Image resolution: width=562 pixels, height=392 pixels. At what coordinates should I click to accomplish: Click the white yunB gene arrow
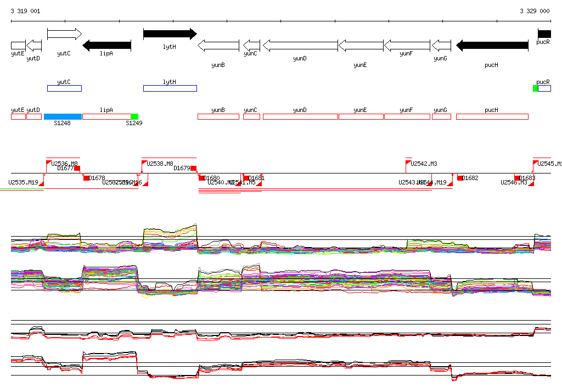[x=218, y=45]
